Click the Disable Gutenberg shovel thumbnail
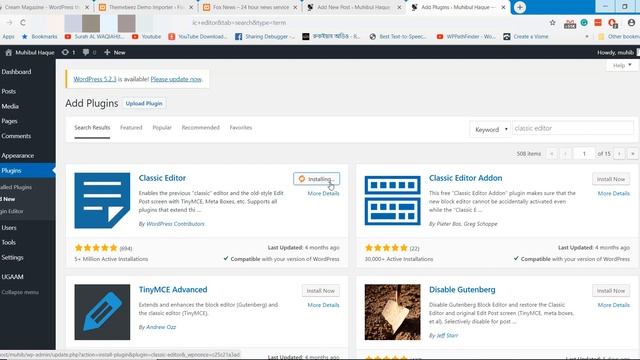Image resolution: width=640 pixels, height=360 pixels. pos(392,312)
